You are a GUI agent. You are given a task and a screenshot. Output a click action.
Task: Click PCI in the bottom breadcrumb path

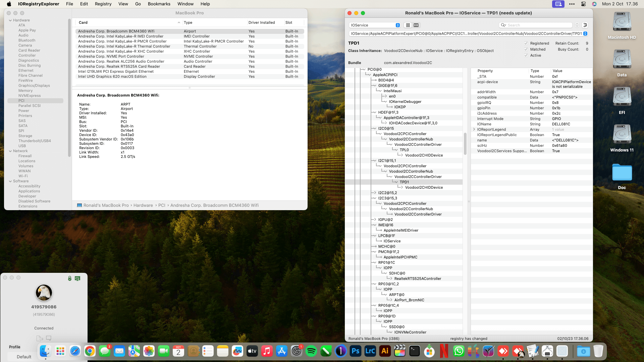pyautogui.click(x=162, y=205)
